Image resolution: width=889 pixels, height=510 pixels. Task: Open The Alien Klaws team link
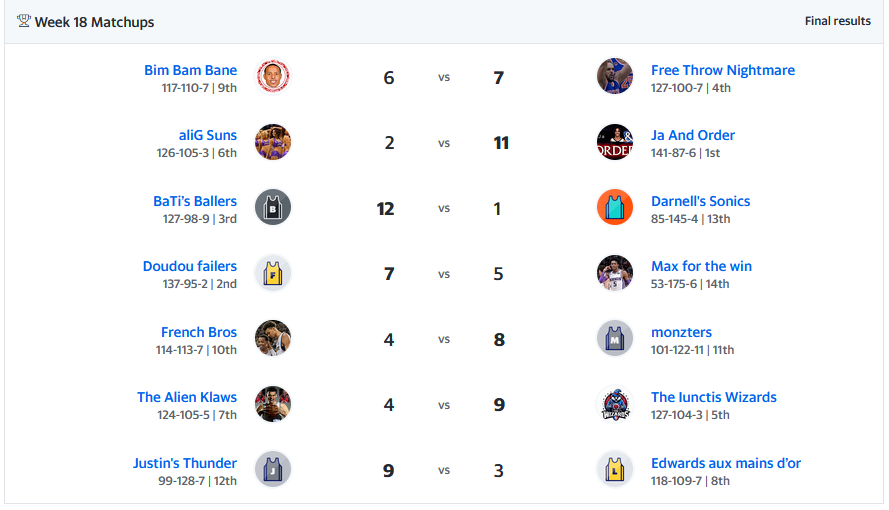pos(187,397)
